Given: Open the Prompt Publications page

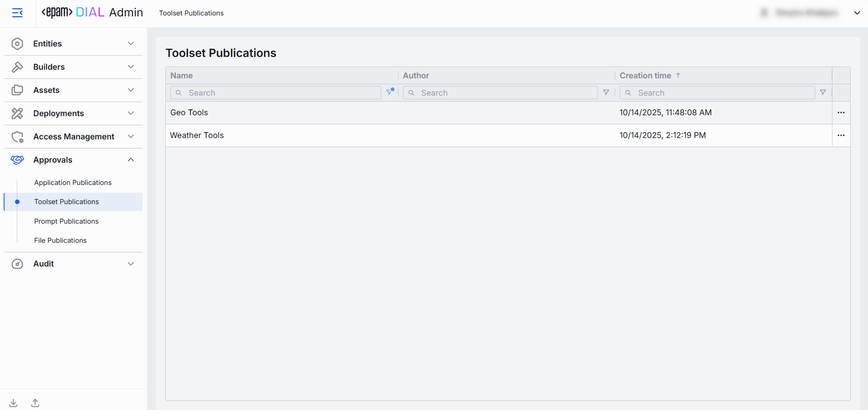Looking at the screenshot, I should coord(66,221).
